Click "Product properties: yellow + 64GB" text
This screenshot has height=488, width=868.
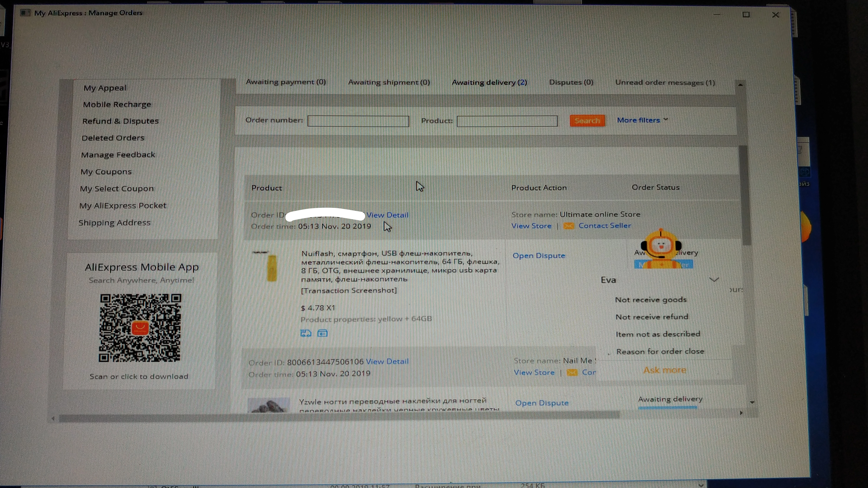coord(366,319)
